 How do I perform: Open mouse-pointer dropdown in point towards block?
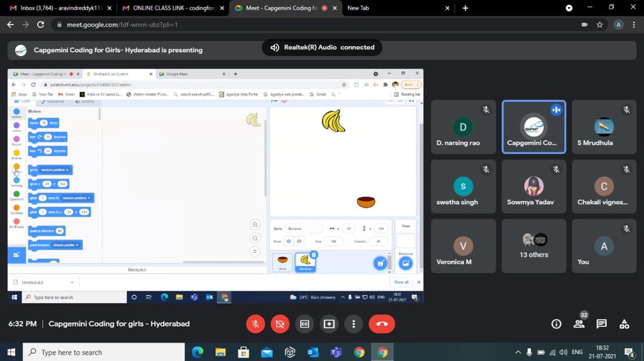click(65, 245)
